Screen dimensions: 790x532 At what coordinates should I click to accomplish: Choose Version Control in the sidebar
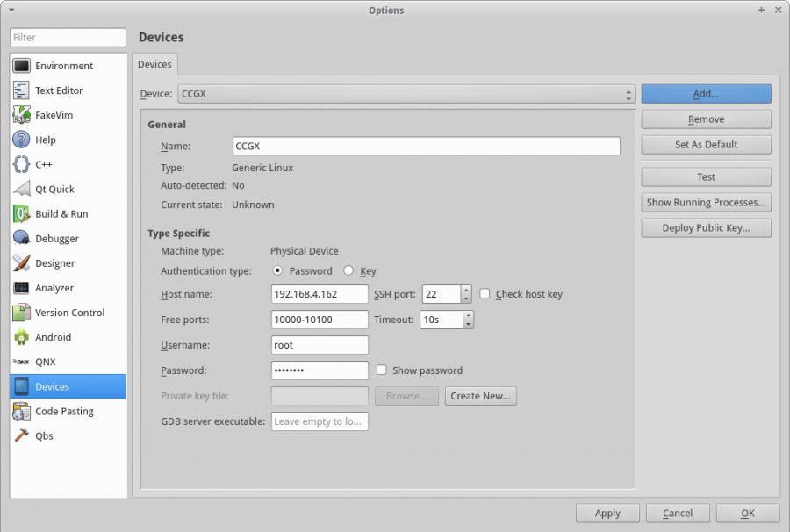point(69,313)
